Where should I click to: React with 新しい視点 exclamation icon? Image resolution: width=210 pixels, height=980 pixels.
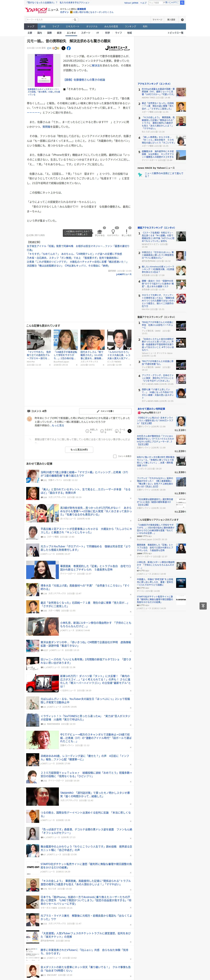coord(127,232)
